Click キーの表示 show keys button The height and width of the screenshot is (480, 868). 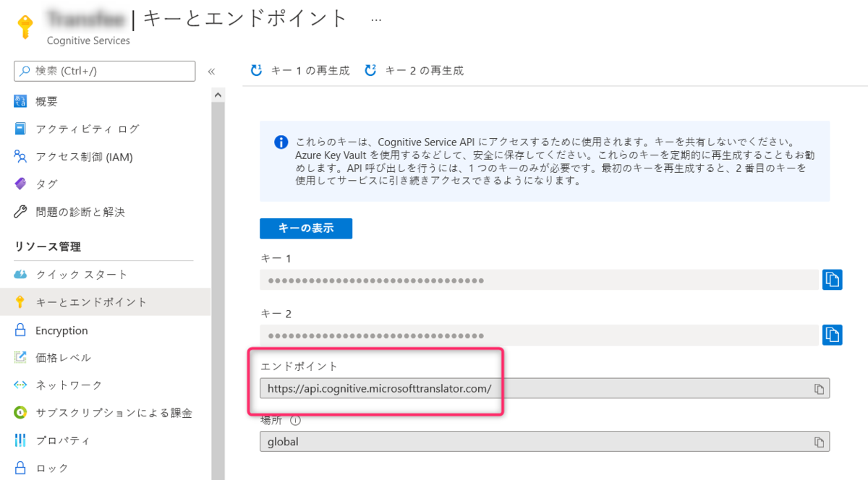306,228
